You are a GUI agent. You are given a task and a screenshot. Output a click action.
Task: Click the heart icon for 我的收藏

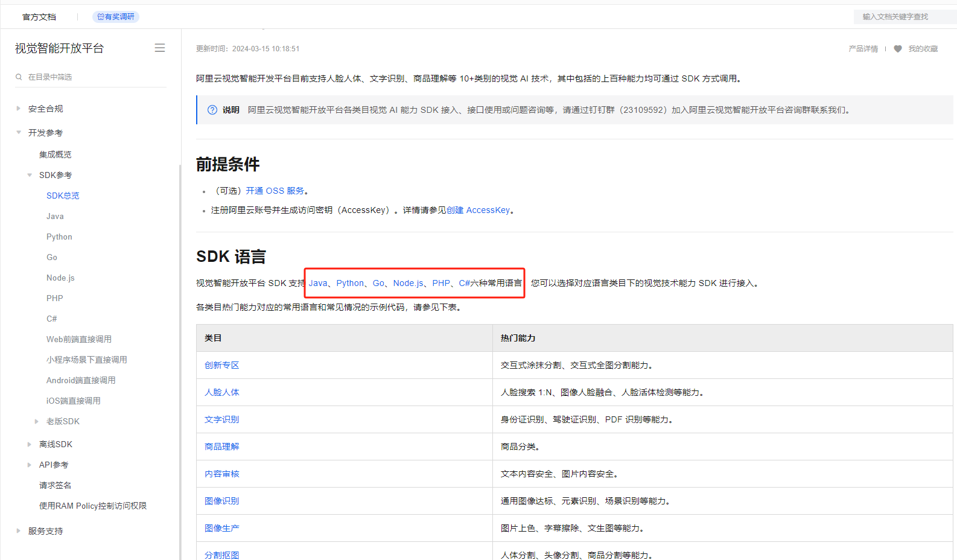tap(898, 49)
